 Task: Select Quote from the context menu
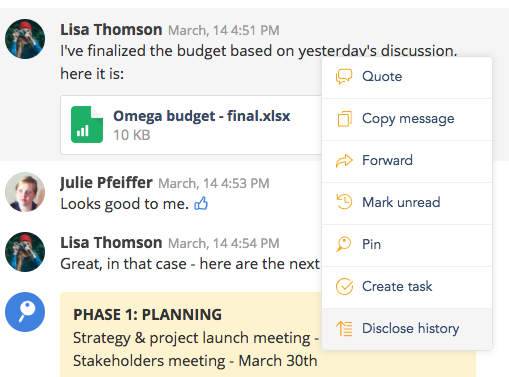pos(407,77)
